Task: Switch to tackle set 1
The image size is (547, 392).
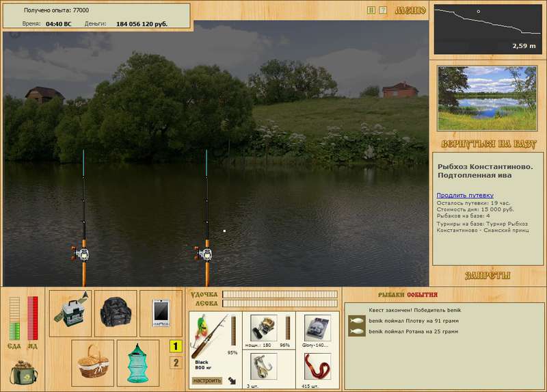Action: 176,346
